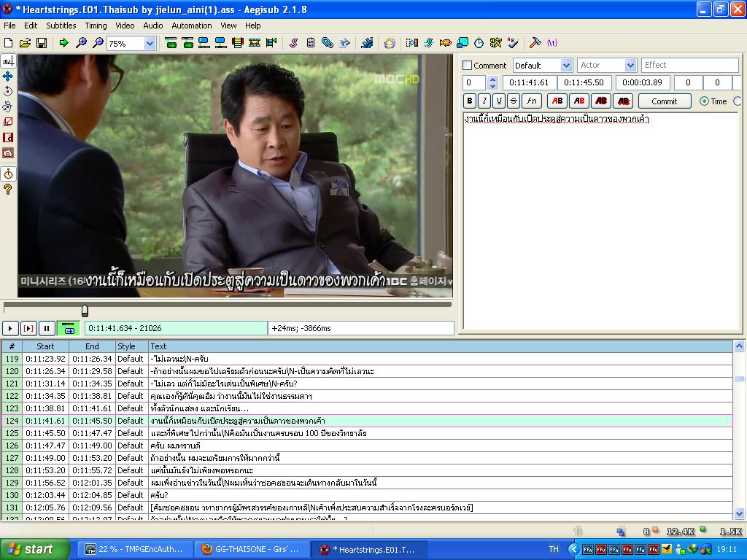Image resolution: width=747 pixels, height=560 pixels.
Task: Launch ASSDraw from the toolbar
Action: [390, 43]
